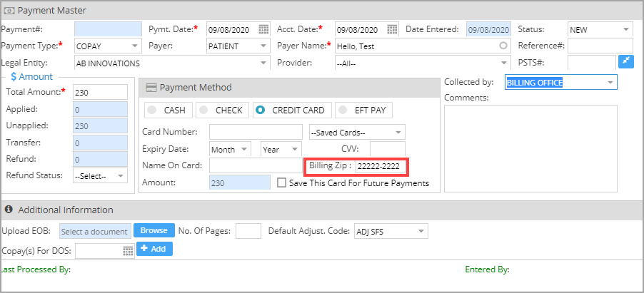This screenshot has width=644, height=293.
Task: Click the Payment Master money icon
Action: pyautogui.click(x=9, y=10)
